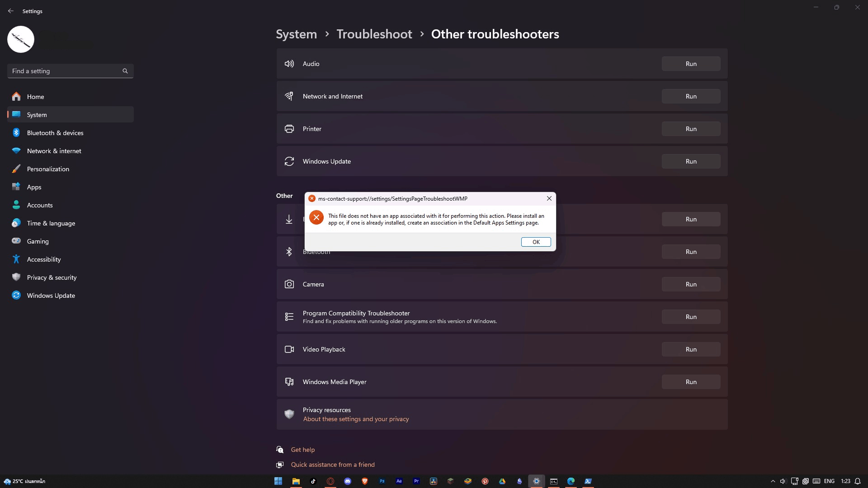Go back to Troubleshoot breadcrumb
This screenshot has width=868, height=488.
(x=374, y=34)
